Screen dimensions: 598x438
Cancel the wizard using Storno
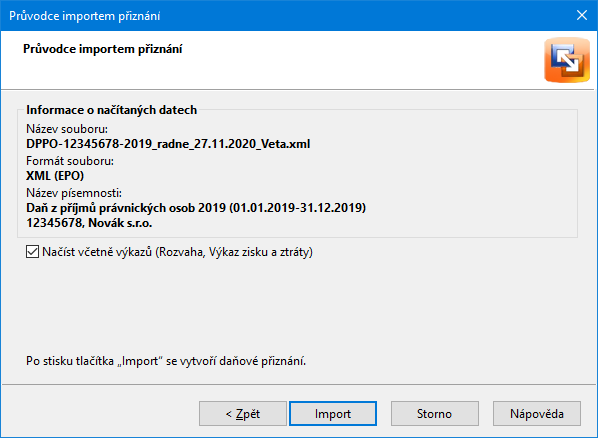[435, 414]
